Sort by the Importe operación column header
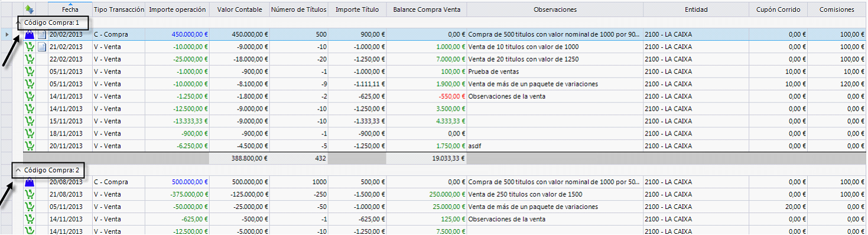 tap(177, 9)
